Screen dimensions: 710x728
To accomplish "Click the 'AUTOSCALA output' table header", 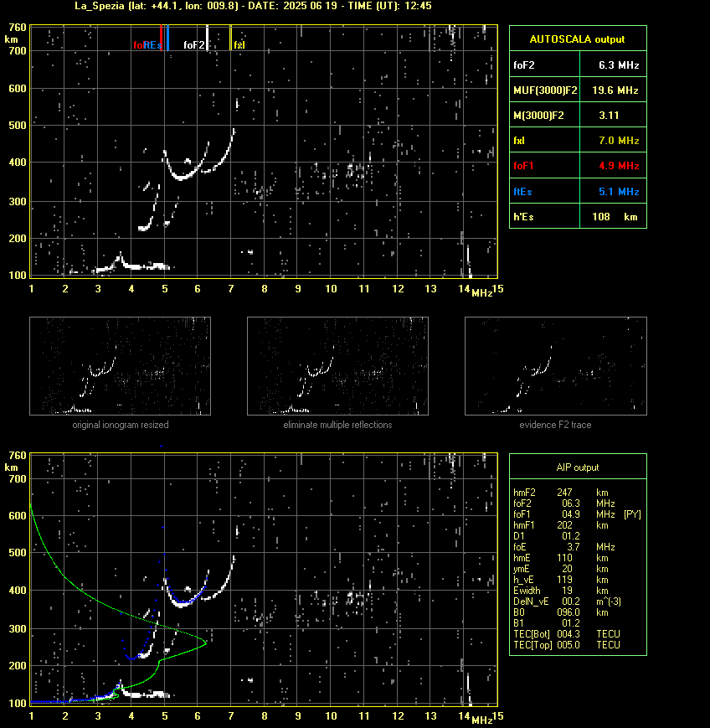I will (577, 39).
